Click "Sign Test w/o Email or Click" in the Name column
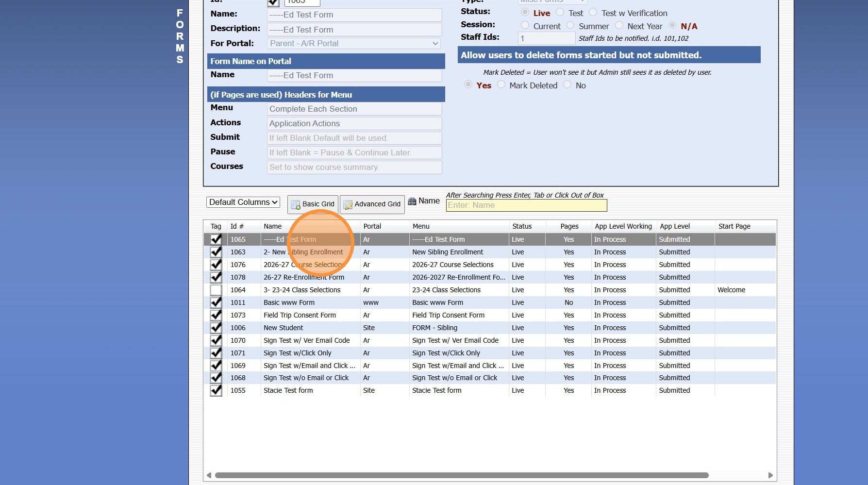This screenshot has height=485, width=868. point(306,378)
